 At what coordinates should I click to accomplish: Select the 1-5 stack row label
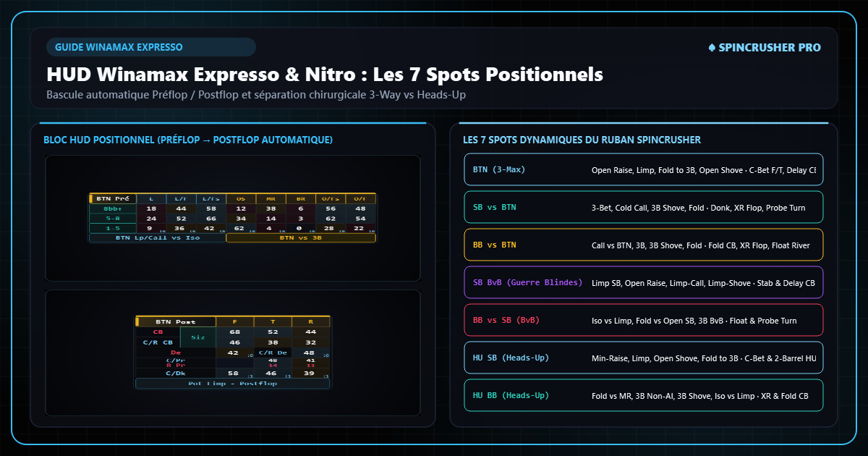(113, 228)
